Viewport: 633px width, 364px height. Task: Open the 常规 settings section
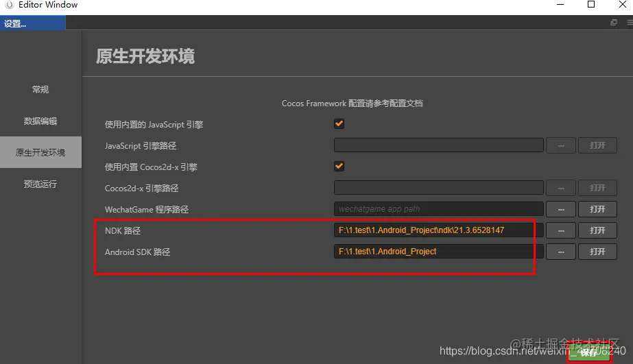click(40, 90)
